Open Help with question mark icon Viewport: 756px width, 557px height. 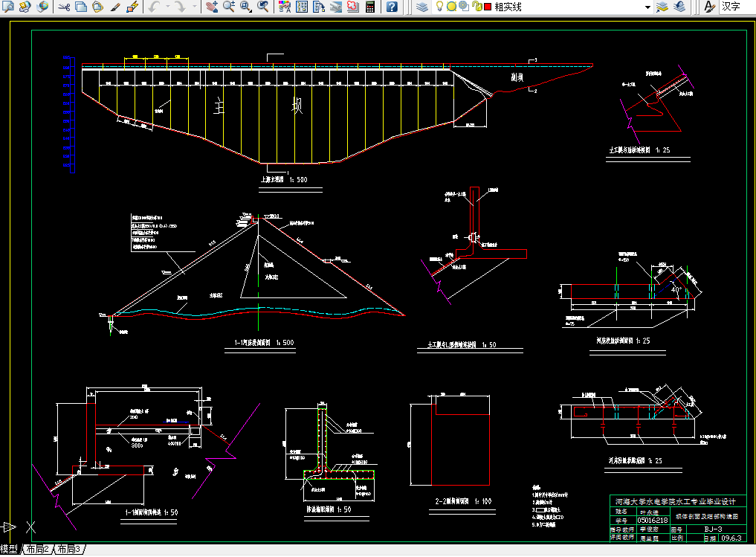point(392,7)
